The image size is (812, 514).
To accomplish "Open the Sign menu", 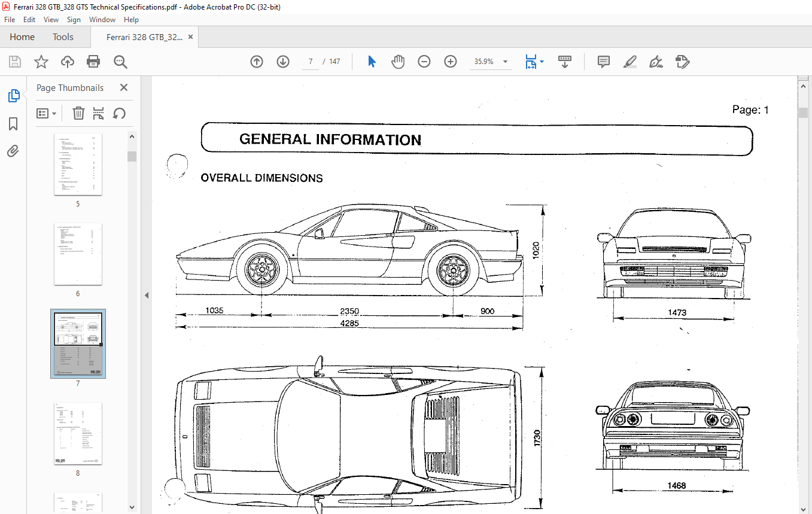I will (74, 20).
